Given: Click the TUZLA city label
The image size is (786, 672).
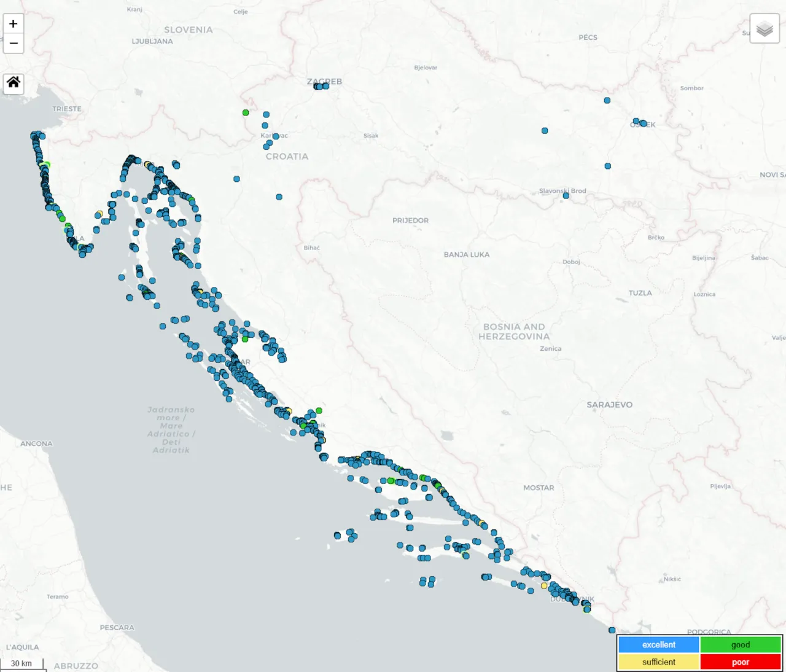Looking at the screenshot, I should (x=640, y=293).
